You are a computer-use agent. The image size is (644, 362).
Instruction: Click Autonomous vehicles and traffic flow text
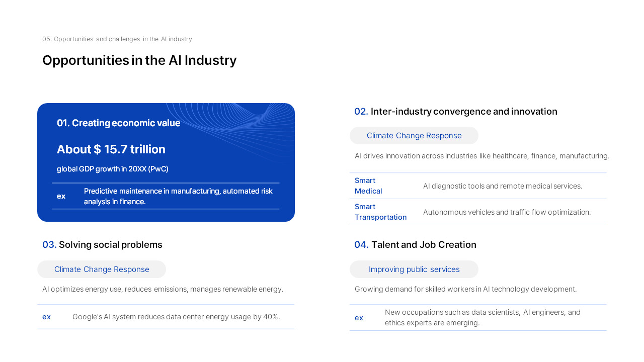507,212
